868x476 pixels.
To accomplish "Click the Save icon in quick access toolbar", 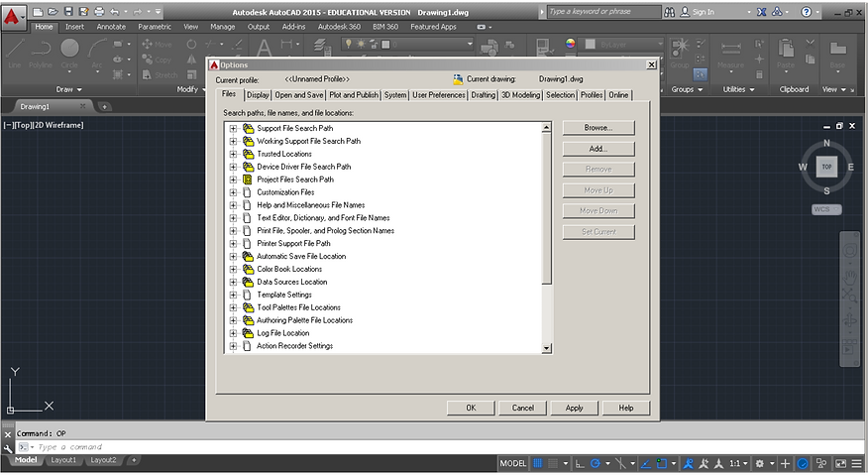I will (x=68, y=12).
